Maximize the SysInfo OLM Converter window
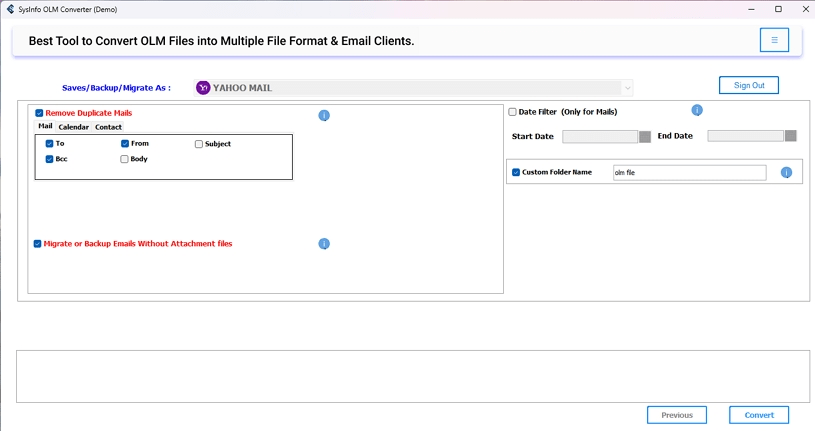815x431 pixels. click(x=778, y=9)
